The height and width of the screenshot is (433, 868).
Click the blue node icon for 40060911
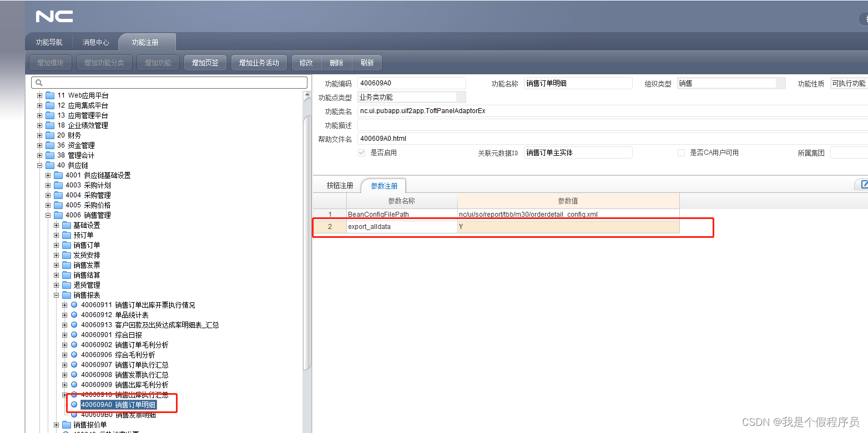coord(74,305)
